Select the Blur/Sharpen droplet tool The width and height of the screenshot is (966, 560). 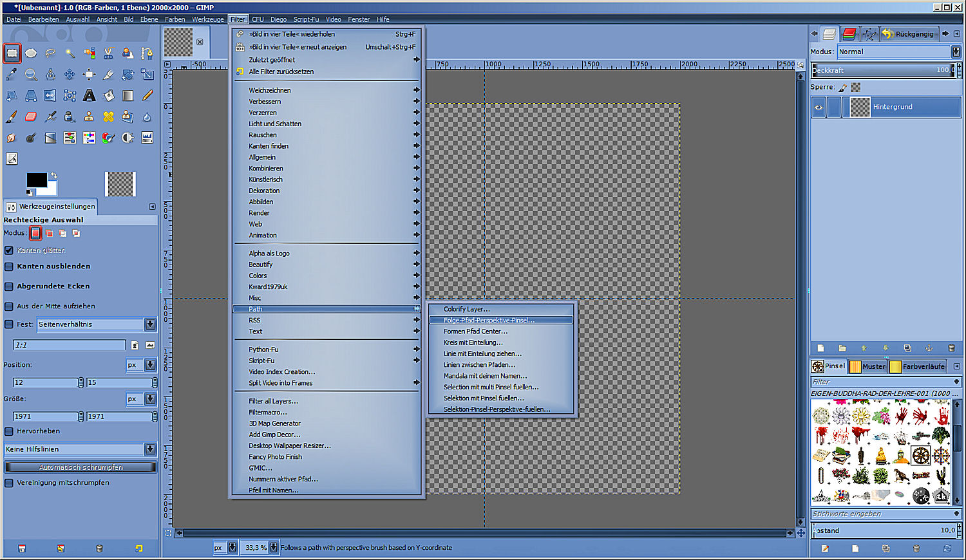click(147, 117)
